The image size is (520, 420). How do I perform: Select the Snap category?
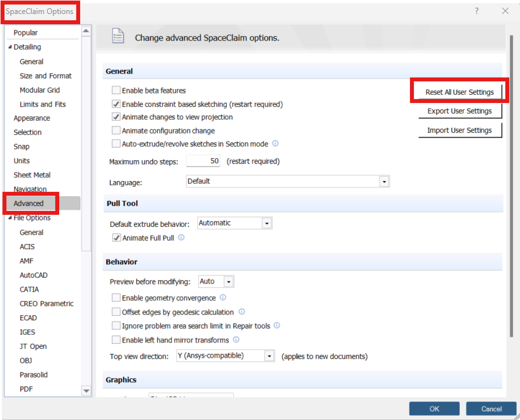pos(22,147)
